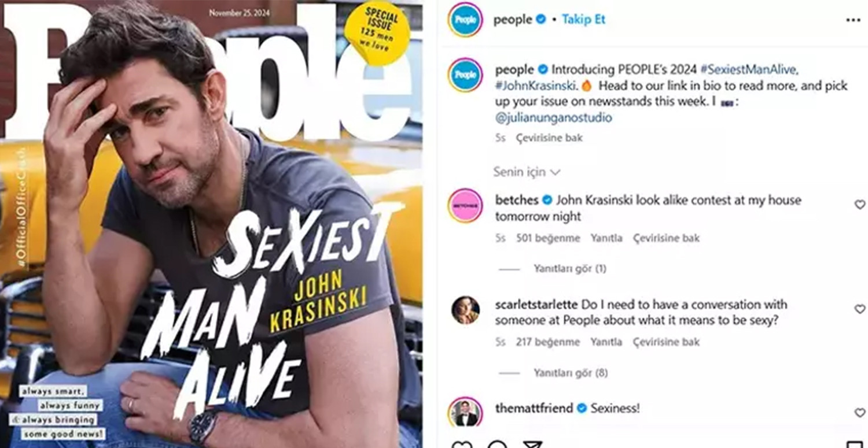The image size is (868, 448).
Task: Click the People avatar beside the caption
Action: (x=465, y=75)
